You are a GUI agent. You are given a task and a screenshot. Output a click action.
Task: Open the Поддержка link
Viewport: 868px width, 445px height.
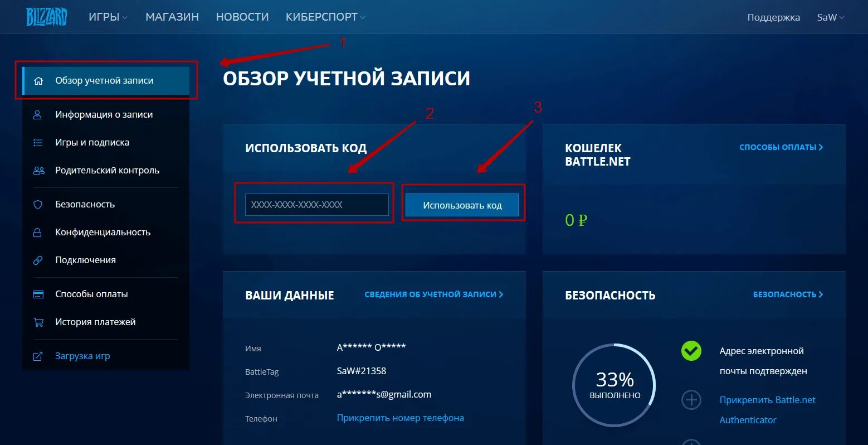pyautogui.click(x=773, y=17)
